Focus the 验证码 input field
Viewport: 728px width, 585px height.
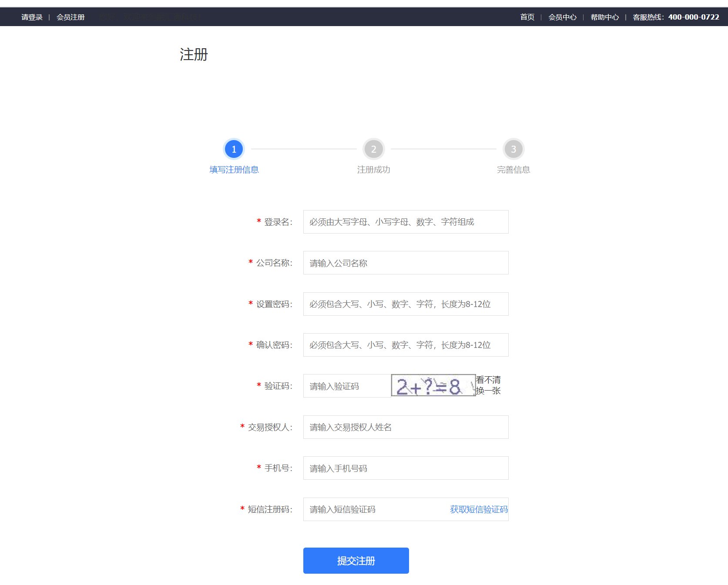point(347,386)
